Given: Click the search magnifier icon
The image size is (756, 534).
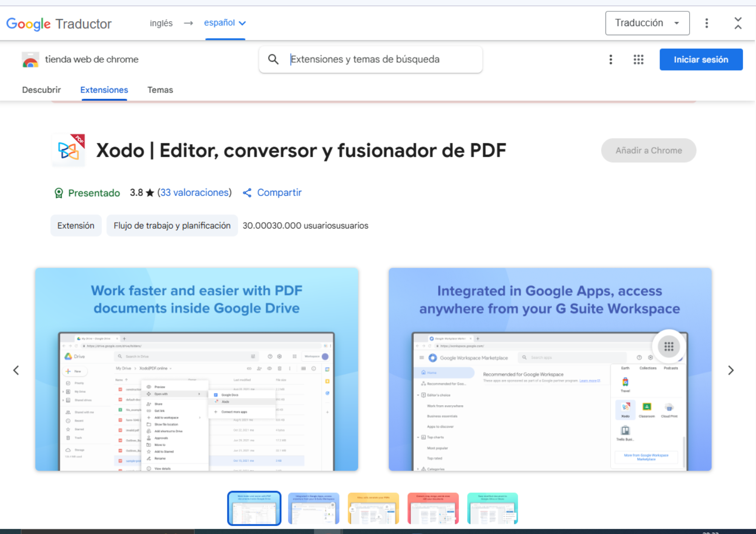Looking at the screenshot, I should point(273,59).
